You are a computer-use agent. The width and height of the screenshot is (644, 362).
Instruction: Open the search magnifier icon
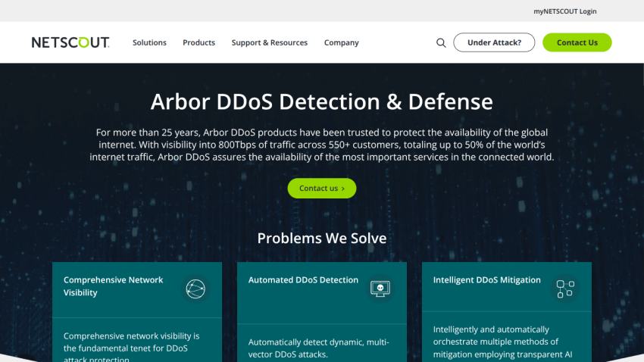tap(441, 42)
